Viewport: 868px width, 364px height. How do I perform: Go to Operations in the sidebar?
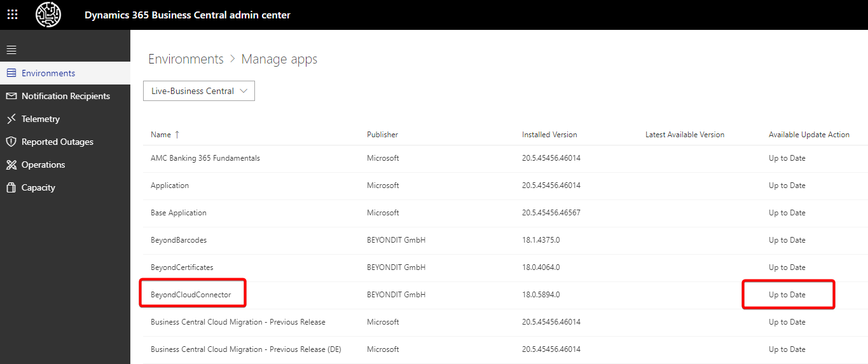point(43,165)
